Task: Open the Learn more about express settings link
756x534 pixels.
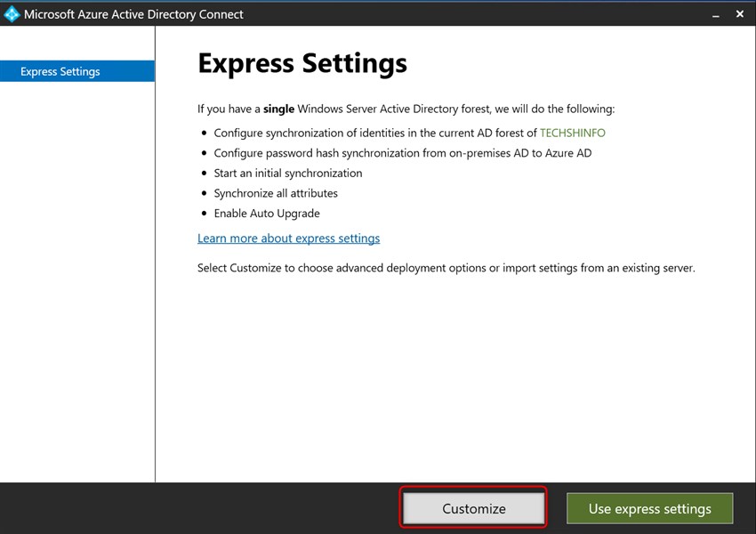Action: (x=287, y=238)
